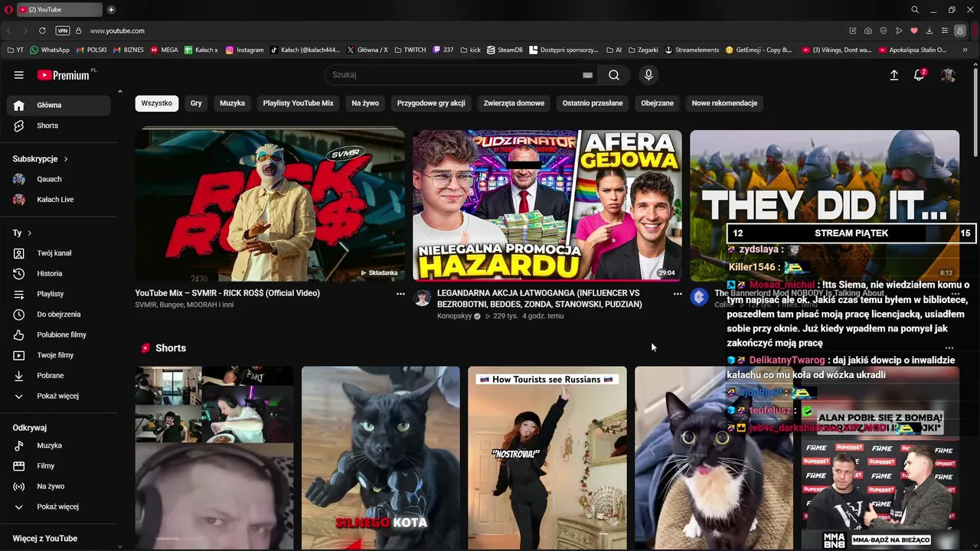Switch to the YouTube browser tab
The height and width of the screenshot is (551, 980).
point(60,9)
